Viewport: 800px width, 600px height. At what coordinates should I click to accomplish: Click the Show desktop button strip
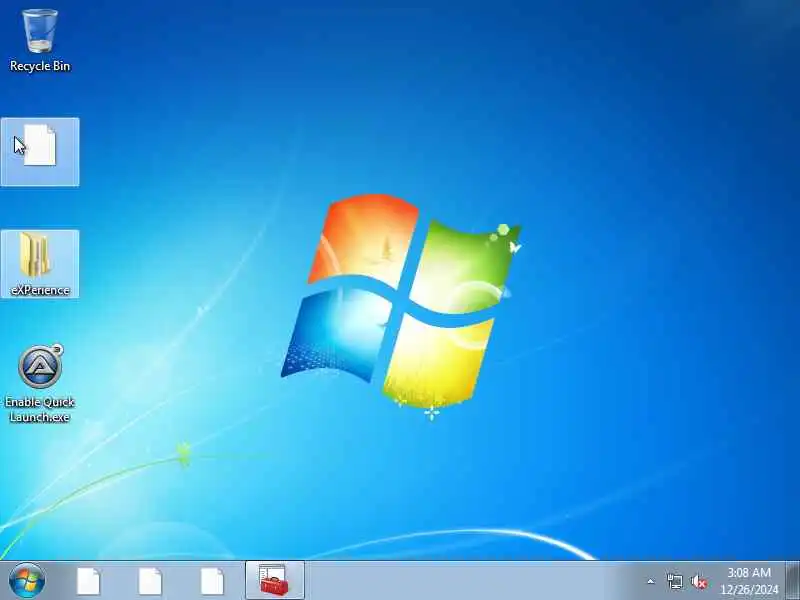click(793, 581)
